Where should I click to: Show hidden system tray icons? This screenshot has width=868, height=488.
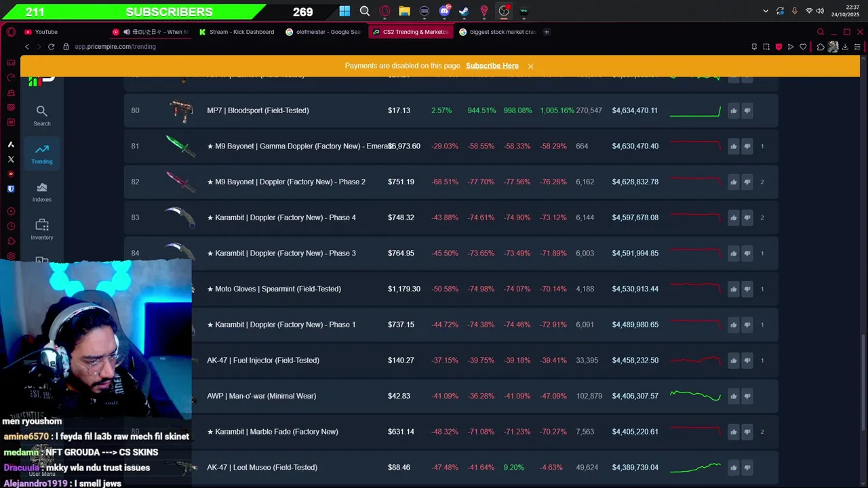766,11
